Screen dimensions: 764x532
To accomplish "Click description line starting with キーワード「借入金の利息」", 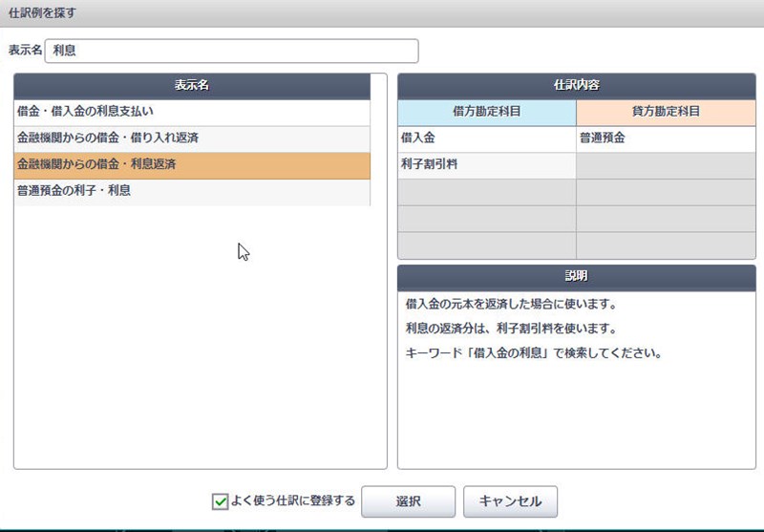I will click(x=534, y=353).
